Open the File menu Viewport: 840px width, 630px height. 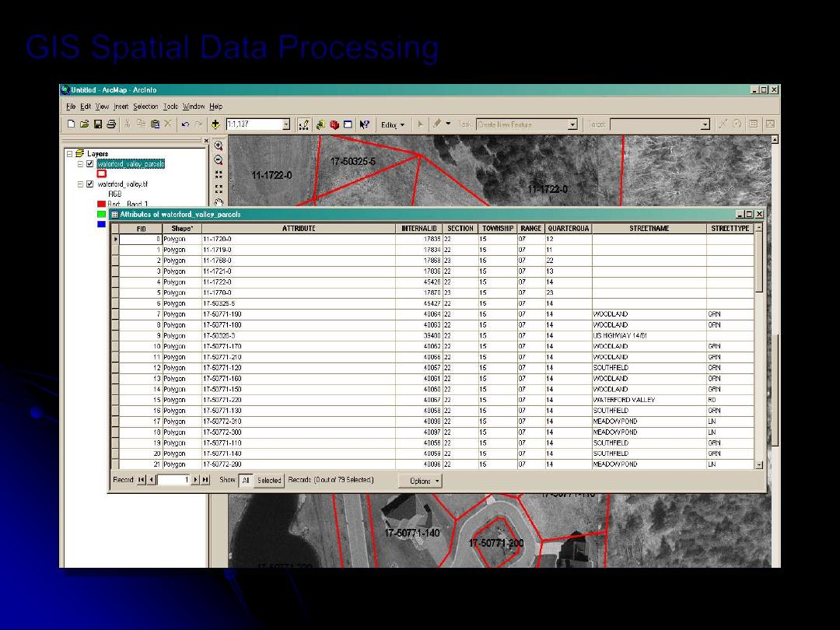click(71, 107)
